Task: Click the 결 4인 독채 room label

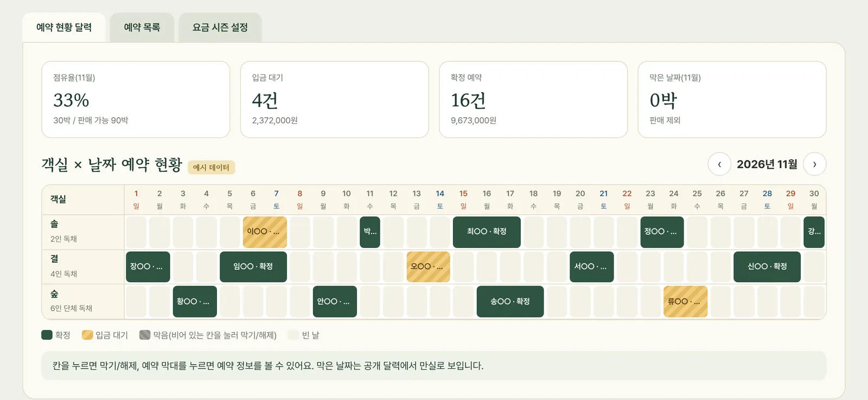Action: pyautogui.click(x=83, y=266)
